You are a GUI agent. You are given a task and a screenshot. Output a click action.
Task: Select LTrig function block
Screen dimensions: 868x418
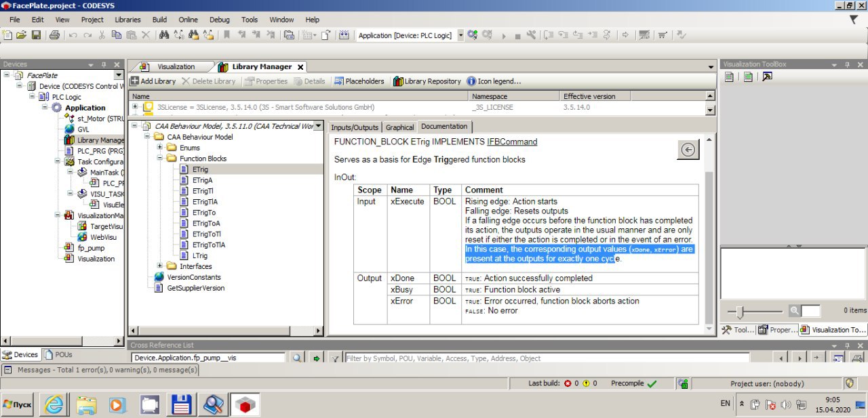click(200, 255)
